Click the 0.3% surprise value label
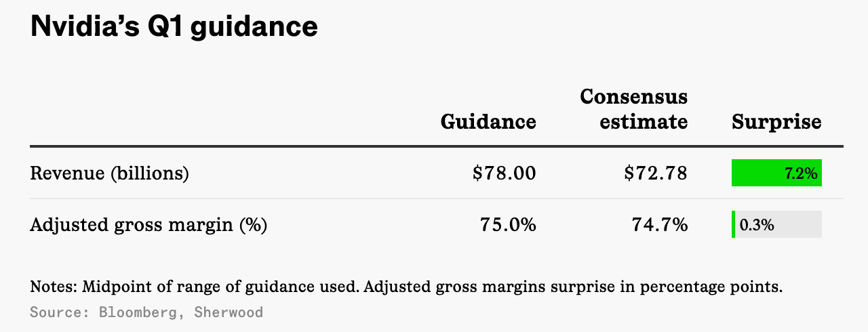Screen dimensions: 868x332 click(x=757, y=225)
